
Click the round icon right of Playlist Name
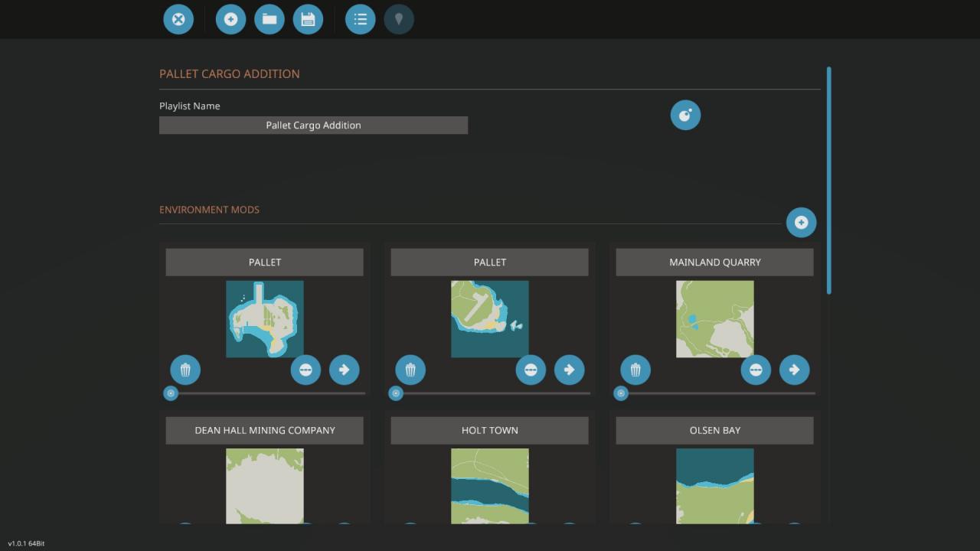(x=685, y=115)
